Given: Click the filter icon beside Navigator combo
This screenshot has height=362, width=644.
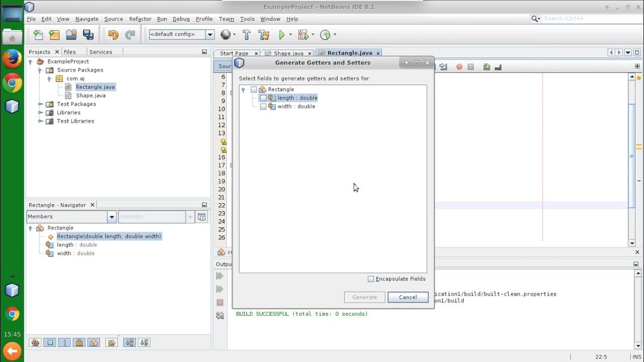Looking at the screenshot, I should [x=202, y=217].
